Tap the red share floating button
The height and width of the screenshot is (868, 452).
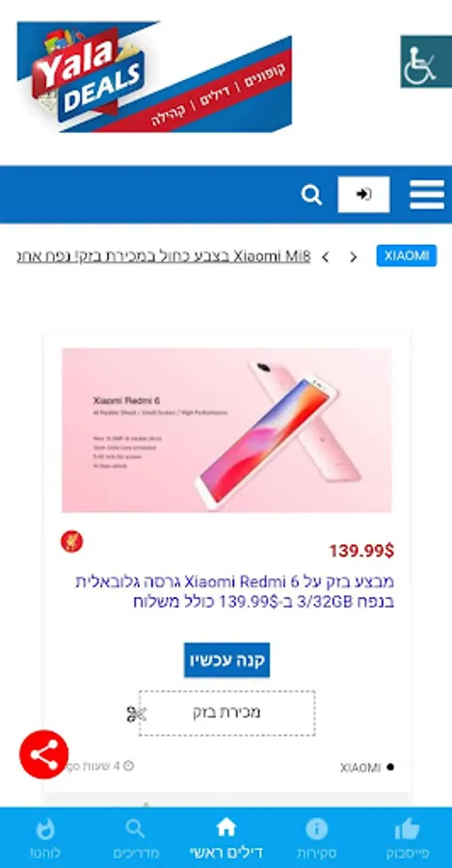(44, 754)
